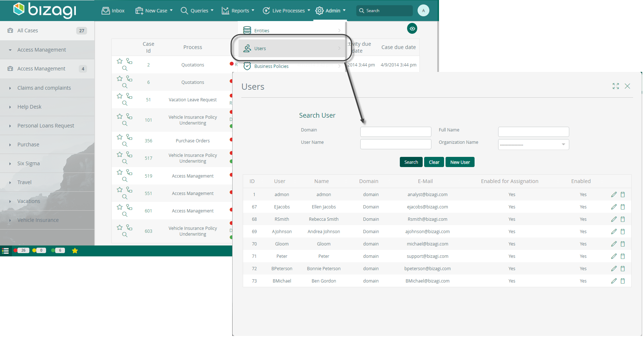Open log clipboard icon for Gloom row
The width and height of the screenshot is (644, 337).
click(x=623, y=244)
